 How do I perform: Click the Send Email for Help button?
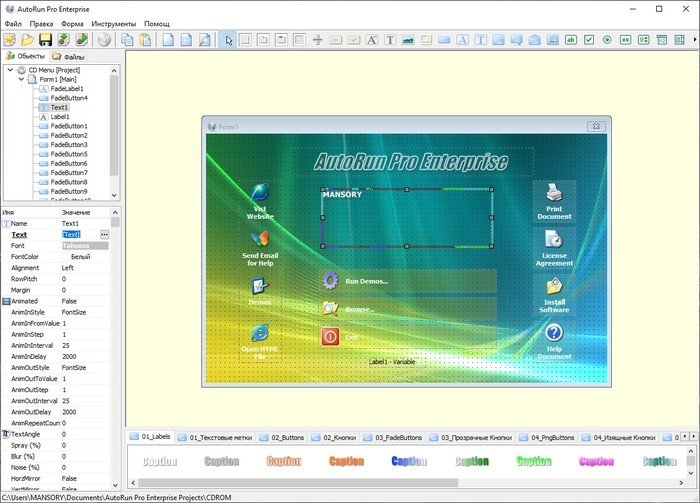coord(260,249)
